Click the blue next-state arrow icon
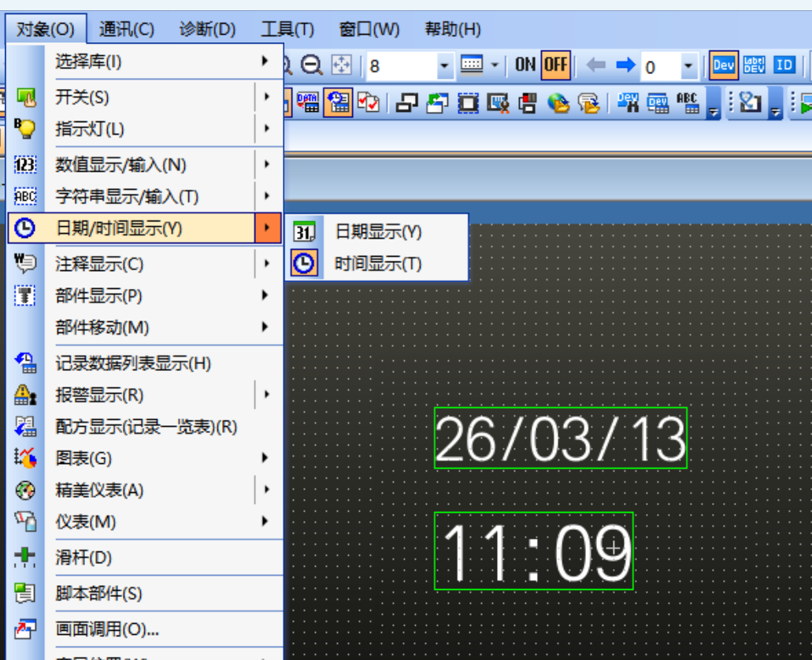812x660 pixels. pyautogui.click(x=625, y=65)
